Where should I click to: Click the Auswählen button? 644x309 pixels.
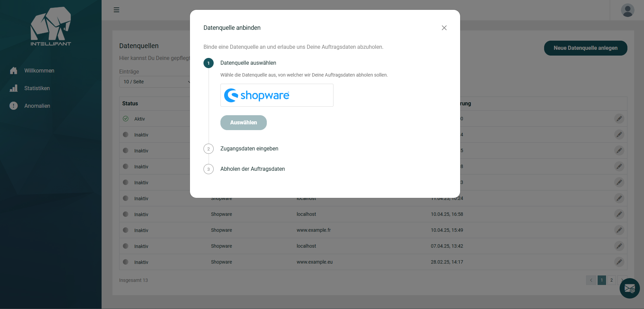pos(243,123)
